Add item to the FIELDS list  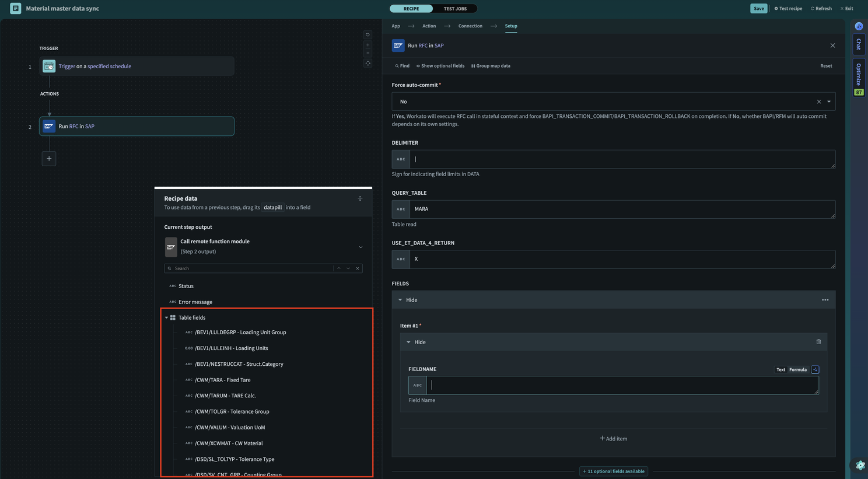[x=614, y=439]
